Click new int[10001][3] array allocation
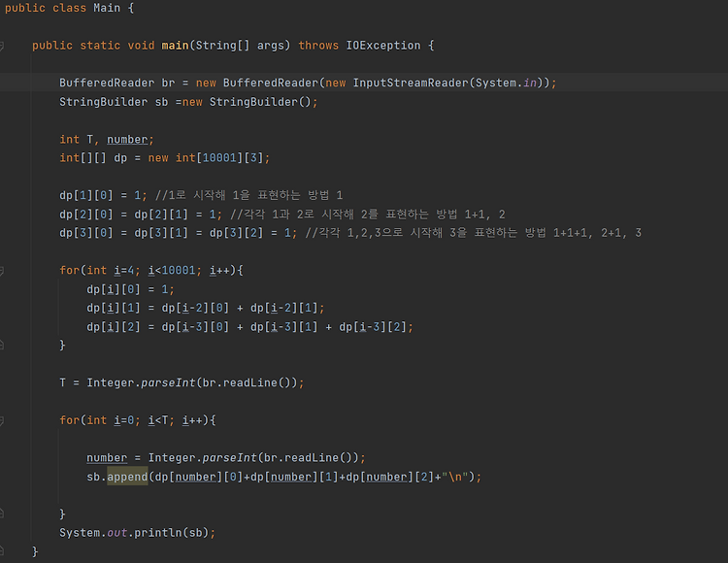This screenshot has height=563, width=728. (206, 158)
